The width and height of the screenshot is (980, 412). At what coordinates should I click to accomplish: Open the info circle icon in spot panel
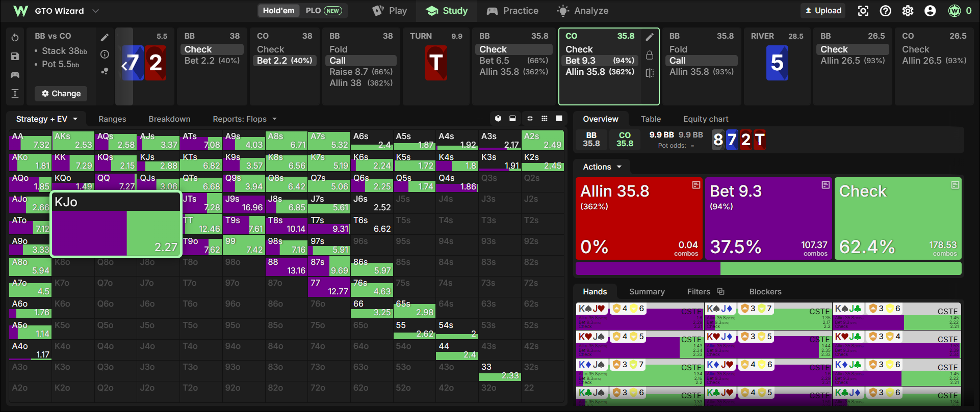(x=105, y=54)
